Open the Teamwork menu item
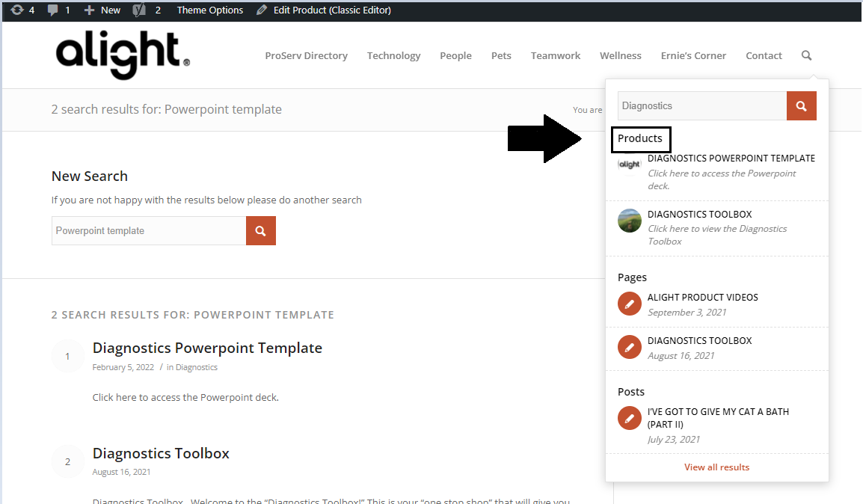The width and height of the screenshot is (863, 504). [x=556, y=55]
